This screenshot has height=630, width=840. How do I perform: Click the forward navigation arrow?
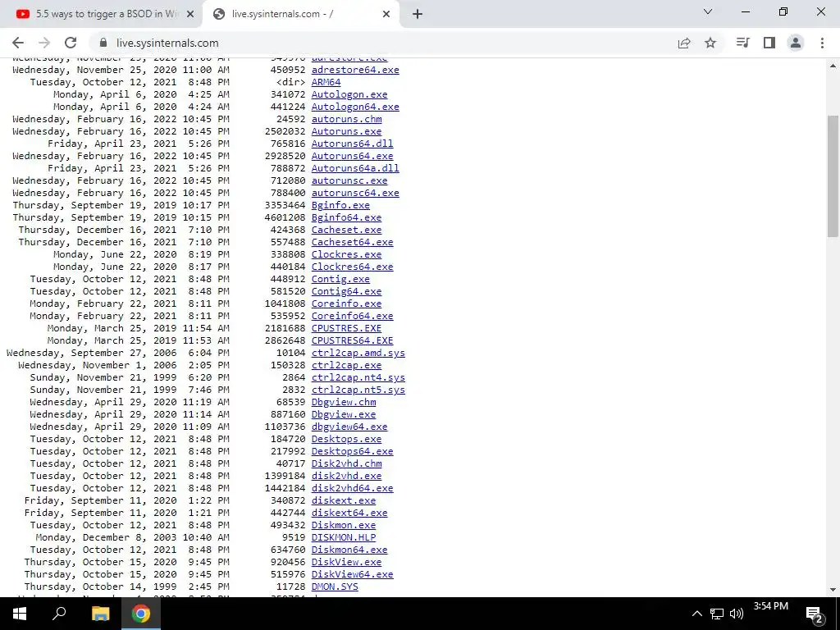coord(44,43)
